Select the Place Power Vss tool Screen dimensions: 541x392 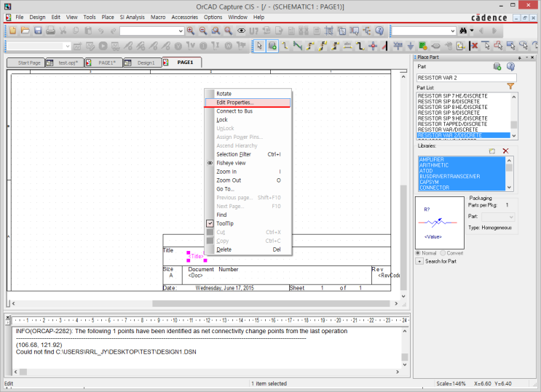pyautogui.click(x=398, y=46)
